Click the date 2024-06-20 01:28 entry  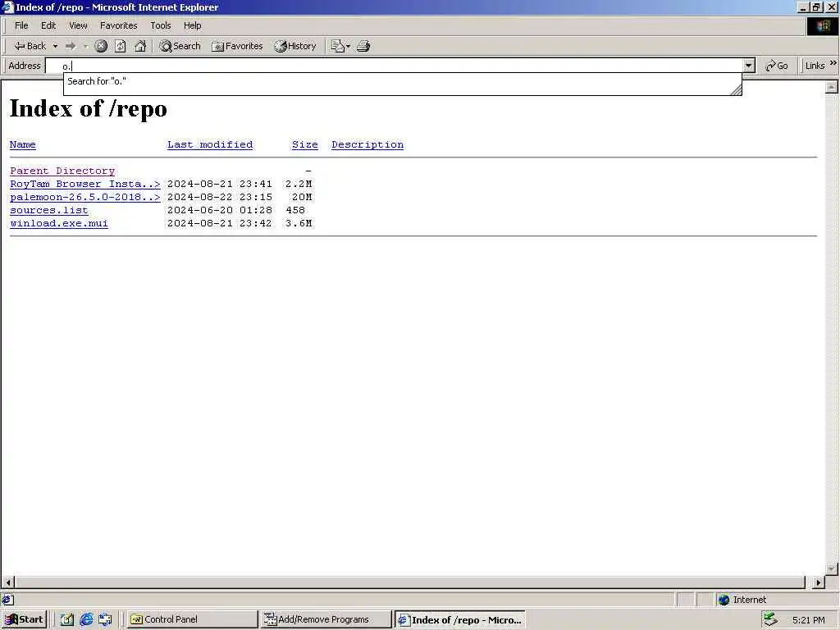coord(220,210)
